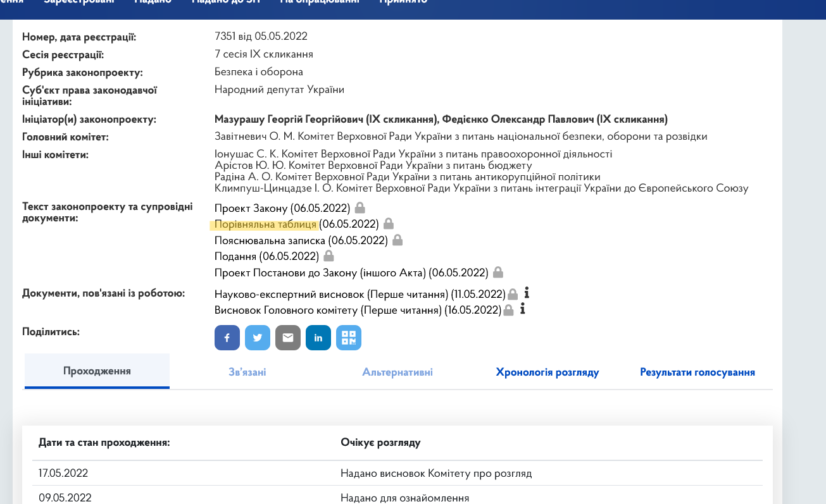
Task: Open the Хронологія розгляду tab
Action: click(x=548, y=372)
